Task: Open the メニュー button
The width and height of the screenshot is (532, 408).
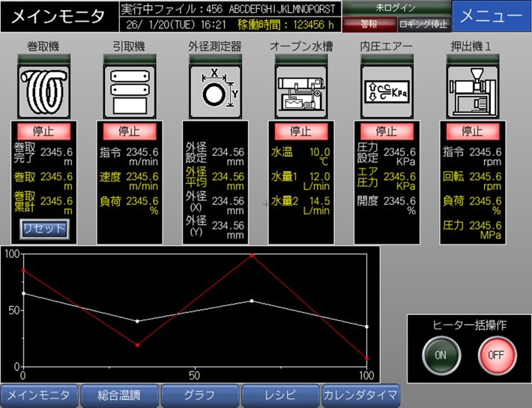Action: [492, 16]
